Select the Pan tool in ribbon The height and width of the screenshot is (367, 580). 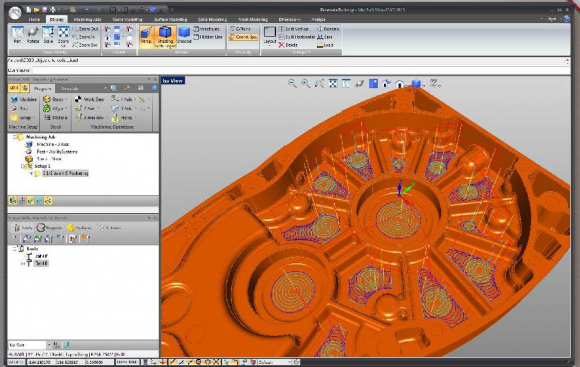[x=17, y=35]
